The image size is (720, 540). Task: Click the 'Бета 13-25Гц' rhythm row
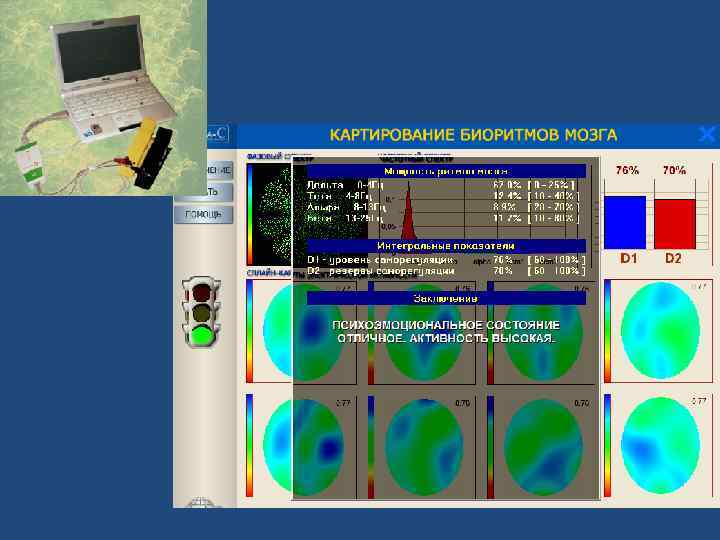[444, 218]
